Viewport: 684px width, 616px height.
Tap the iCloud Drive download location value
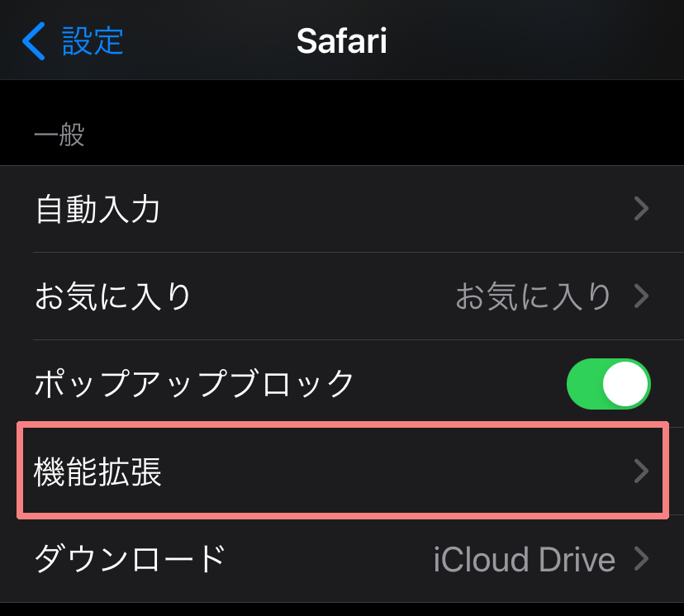pyautogui.click(x=524, y=559)
